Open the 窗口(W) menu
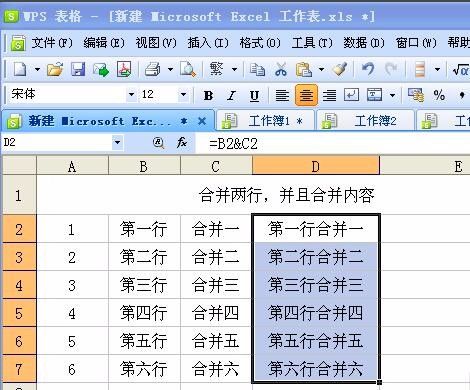Viewport: 470px width, 390px height. tap(416, 43)
